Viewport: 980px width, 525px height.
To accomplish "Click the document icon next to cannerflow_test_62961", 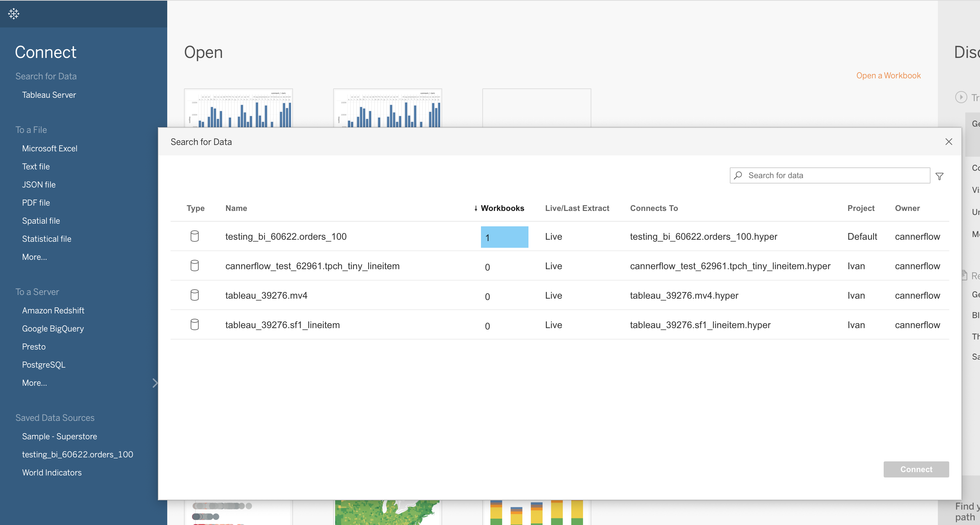I will (x=194, y=265).
